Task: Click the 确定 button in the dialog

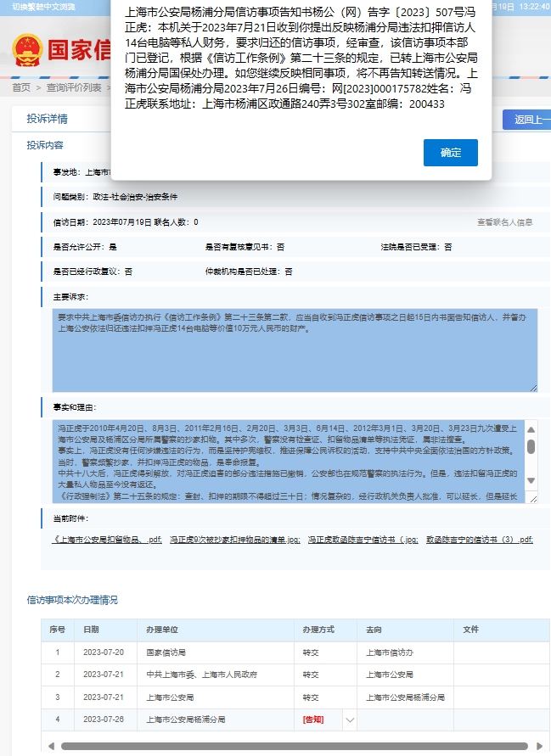Action: pos(450,153)
